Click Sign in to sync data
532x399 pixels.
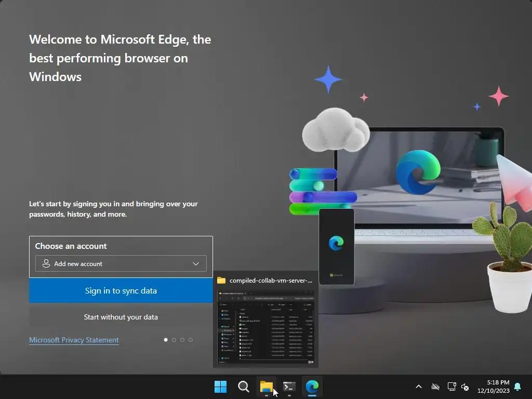pyautogui.click(x=121, y=291)
